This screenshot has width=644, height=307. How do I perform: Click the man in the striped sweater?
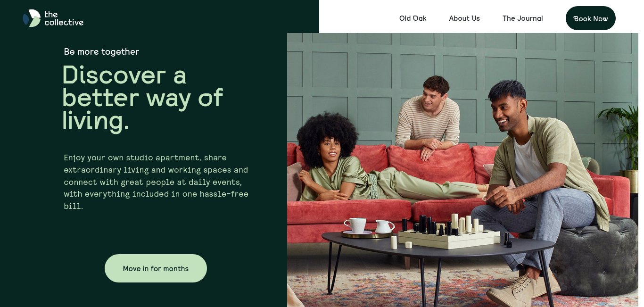[x=428, y=118]
